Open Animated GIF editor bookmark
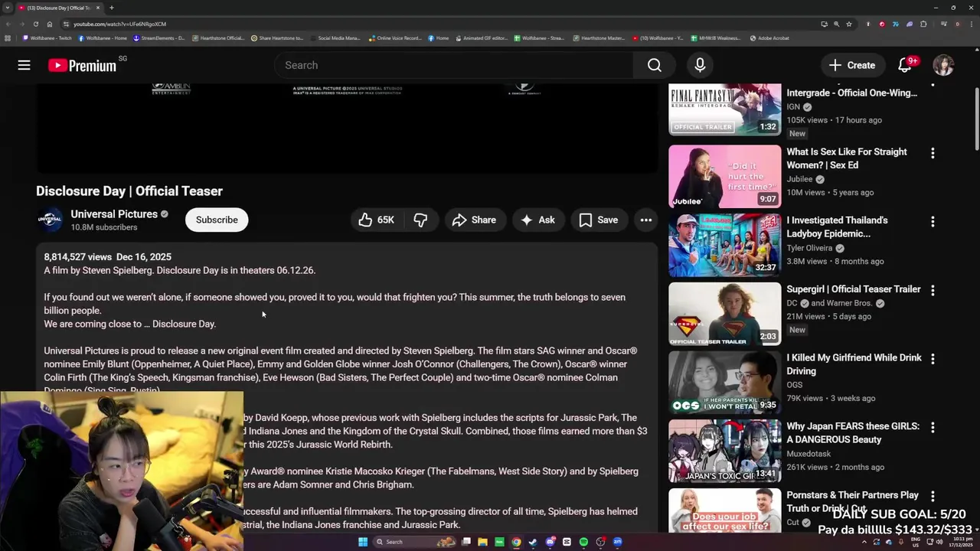Screen dimensions: 980x551 tap(482, 38)
